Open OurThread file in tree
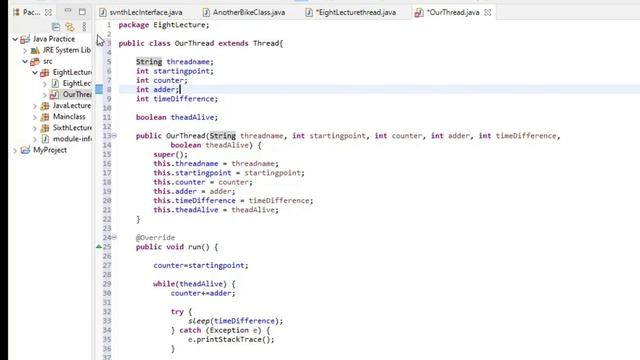The image size is (640, 360). click(x=77, y=94)
